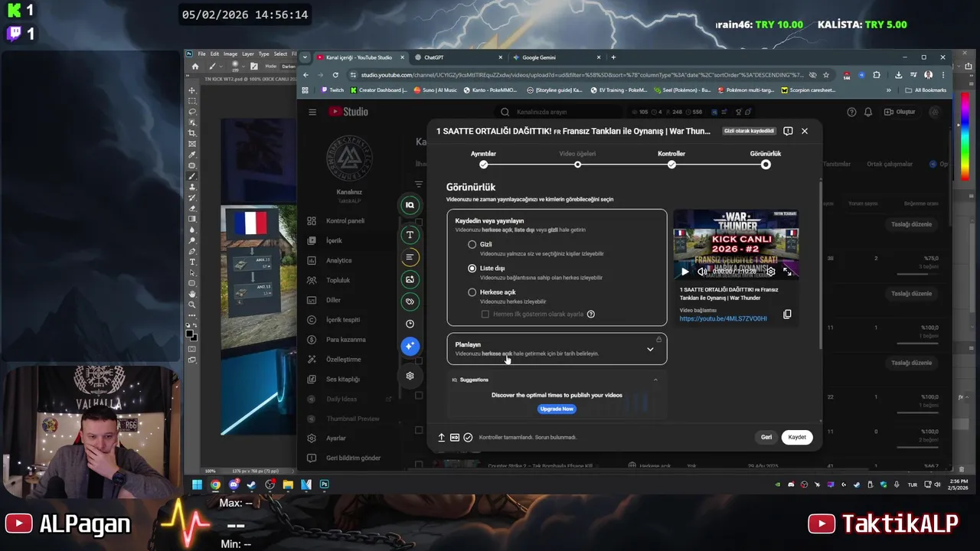Viewport: 980px width, 551px height.
Task: Select the Gizli radio option
Action: coord(472,244)
